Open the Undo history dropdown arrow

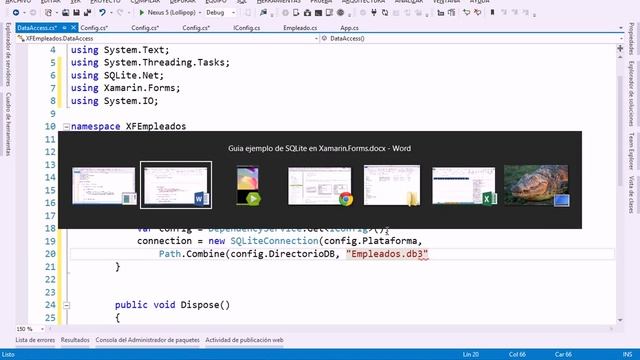111,13
